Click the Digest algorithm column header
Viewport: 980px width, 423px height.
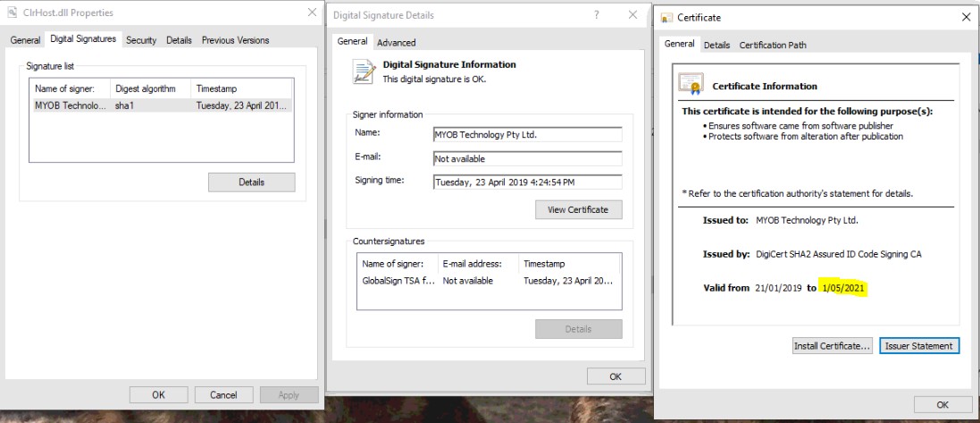(151, 89)
